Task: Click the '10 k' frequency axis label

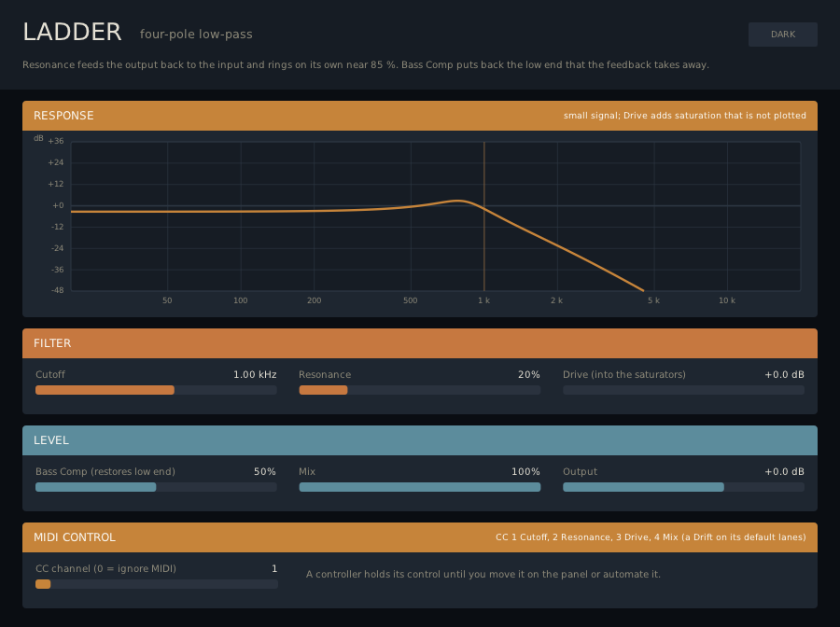Action: coord(727,300)
